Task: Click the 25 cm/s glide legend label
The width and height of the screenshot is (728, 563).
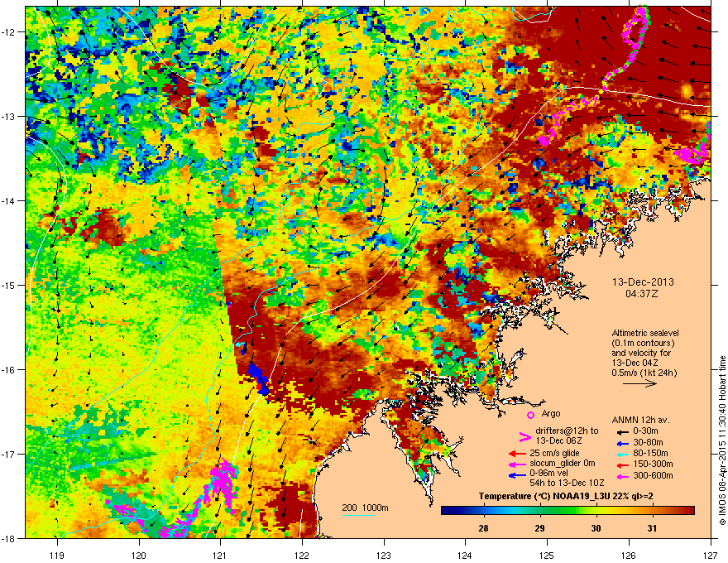Action: click(x=554, y=453)
